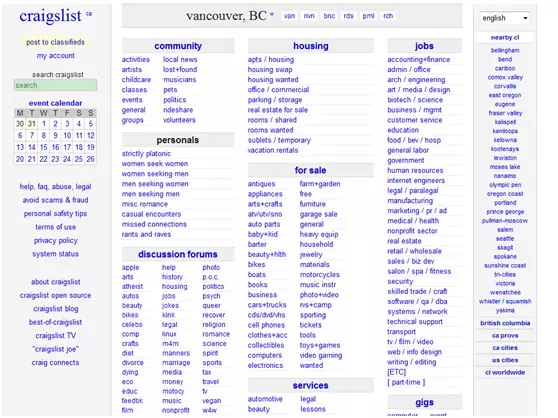
Task: Open personal safety tips link
Action: (55, 213)
